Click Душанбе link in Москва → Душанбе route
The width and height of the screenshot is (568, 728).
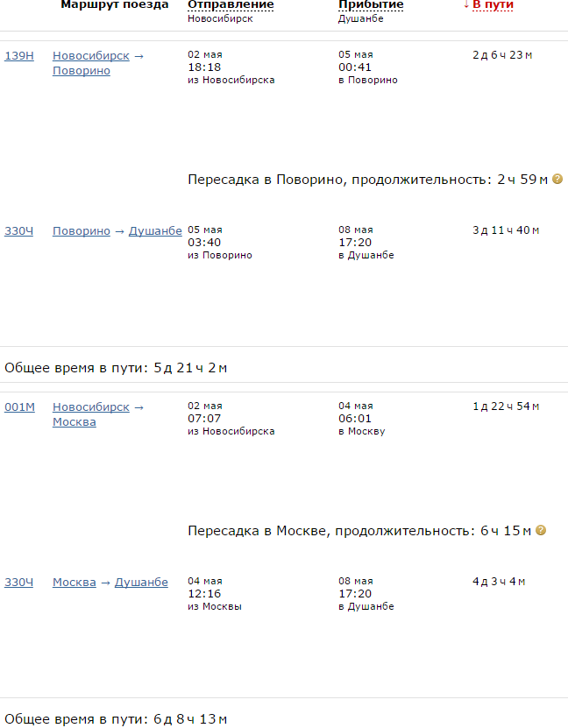[141, 583]
